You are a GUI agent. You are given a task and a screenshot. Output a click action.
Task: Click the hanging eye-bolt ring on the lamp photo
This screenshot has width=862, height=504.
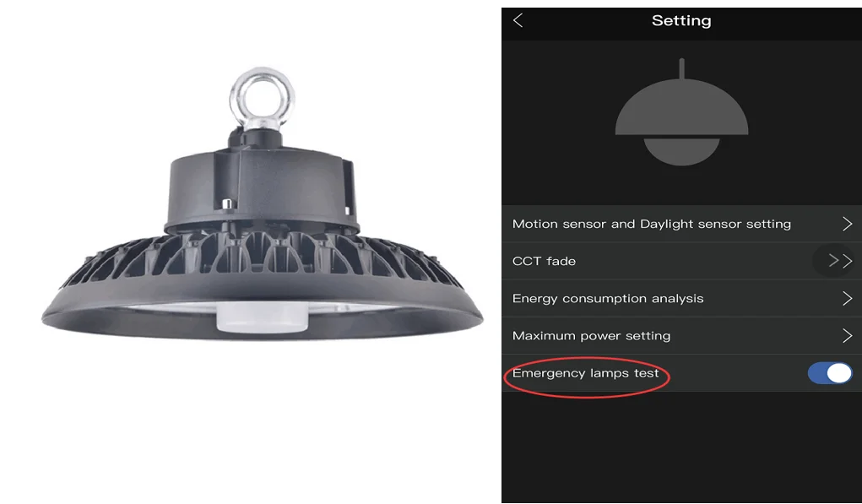262,99
